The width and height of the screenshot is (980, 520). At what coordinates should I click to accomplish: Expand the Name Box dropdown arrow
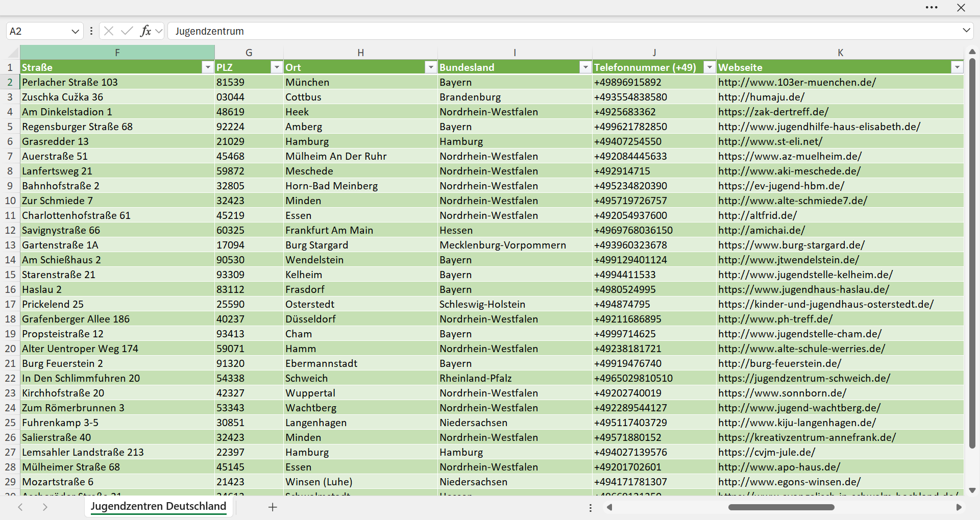[x=75, y=31]
